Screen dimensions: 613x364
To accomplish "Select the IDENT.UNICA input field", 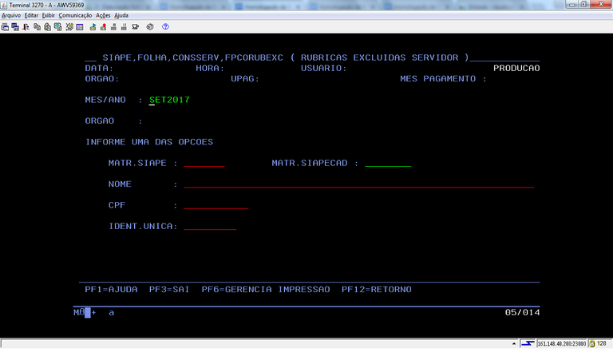I will (x=210, y=227).
